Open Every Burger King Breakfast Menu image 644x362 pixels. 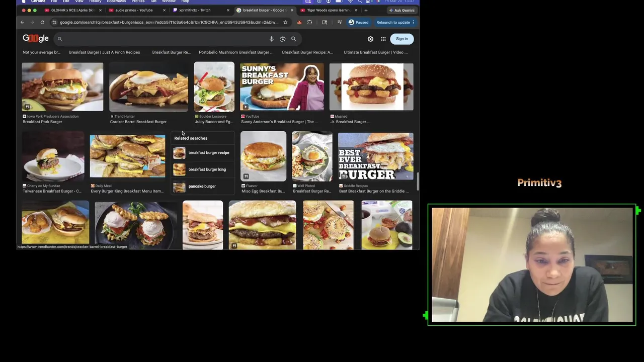pyautogui.click(x=127, y=156)
